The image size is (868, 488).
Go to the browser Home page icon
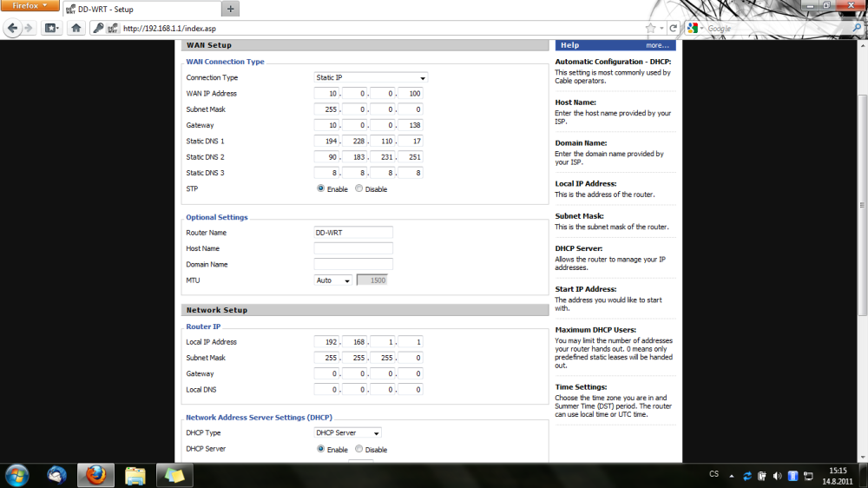[x=76, y=28]
